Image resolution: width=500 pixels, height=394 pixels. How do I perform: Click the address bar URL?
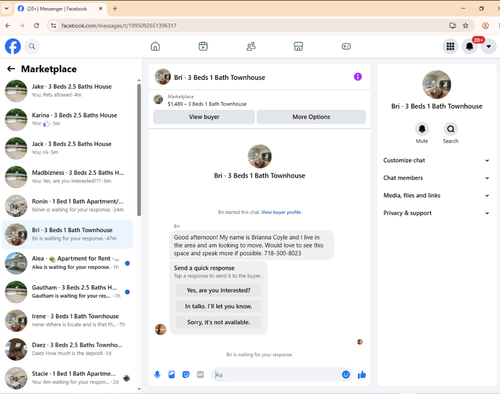pyautogui.click(x=119, y=26)
